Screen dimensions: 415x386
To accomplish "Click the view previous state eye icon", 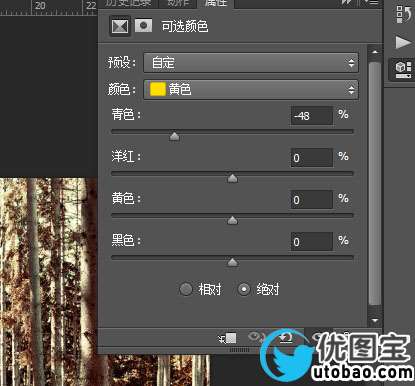I will coord(256,337).
